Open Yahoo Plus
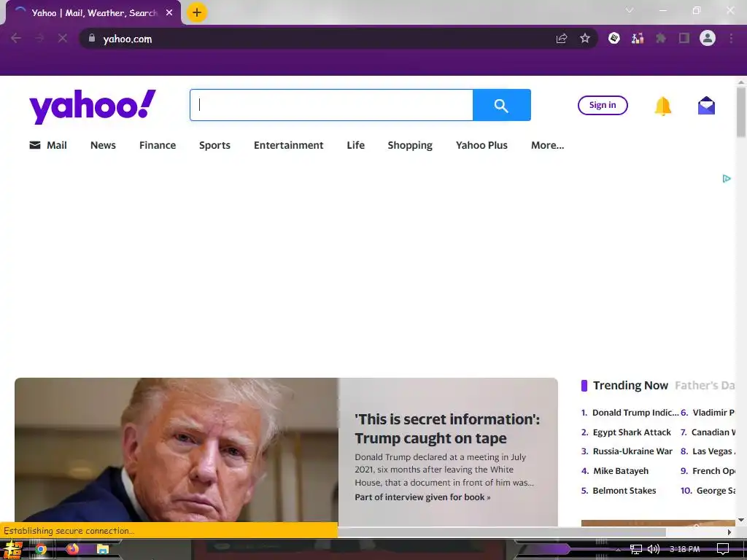The image size is (747, 560). [x=481, y=145]
